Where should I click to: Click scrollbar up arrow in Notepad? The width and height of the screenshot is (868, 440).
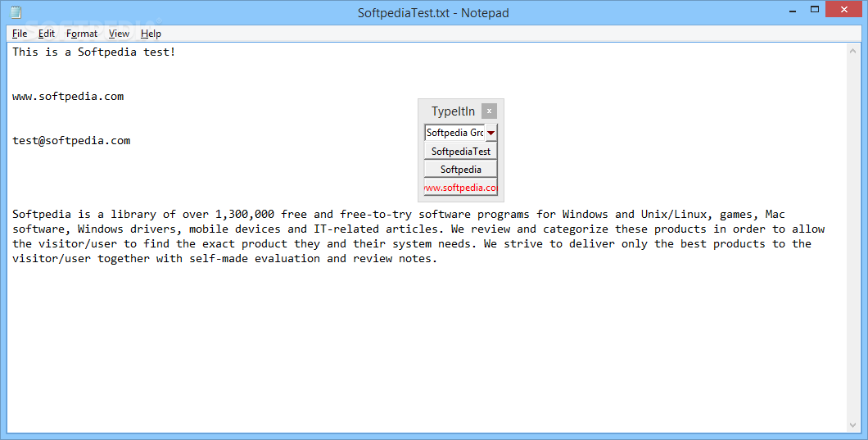pyautogui.click(x=852, y=51)
